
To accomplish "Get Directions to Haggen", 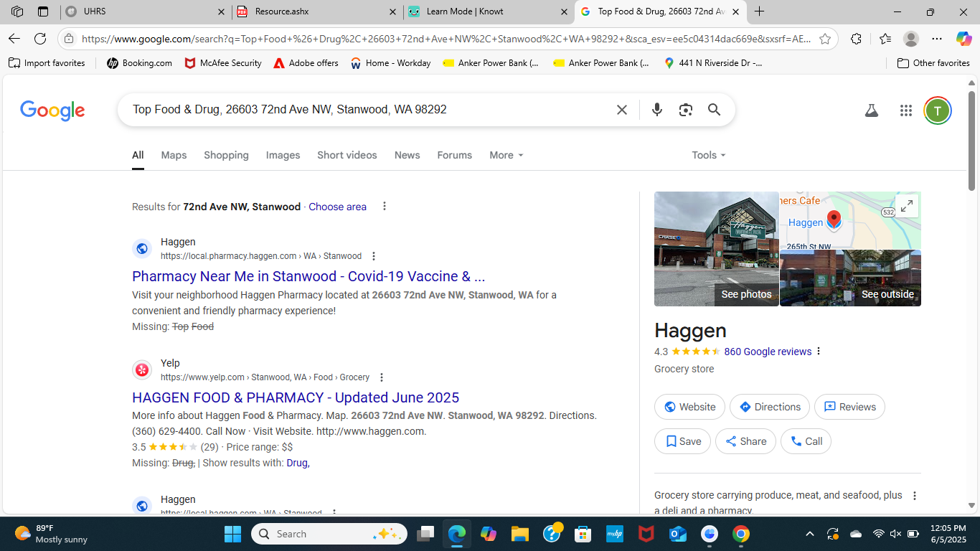I will tap(770, 407).
